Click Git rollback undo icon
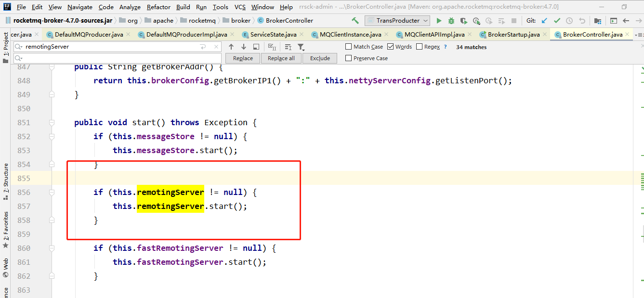644x298 pixels. [582, 21]
